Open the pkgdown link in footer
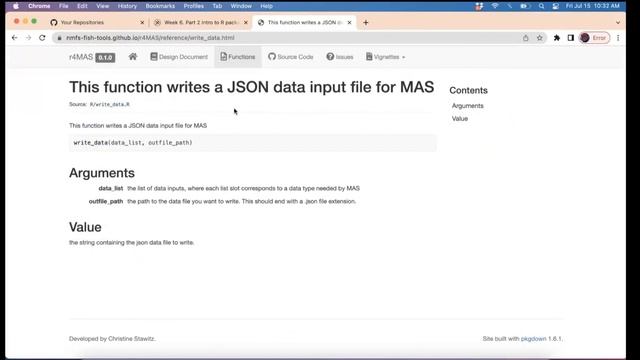 click(x=533, y=339)
